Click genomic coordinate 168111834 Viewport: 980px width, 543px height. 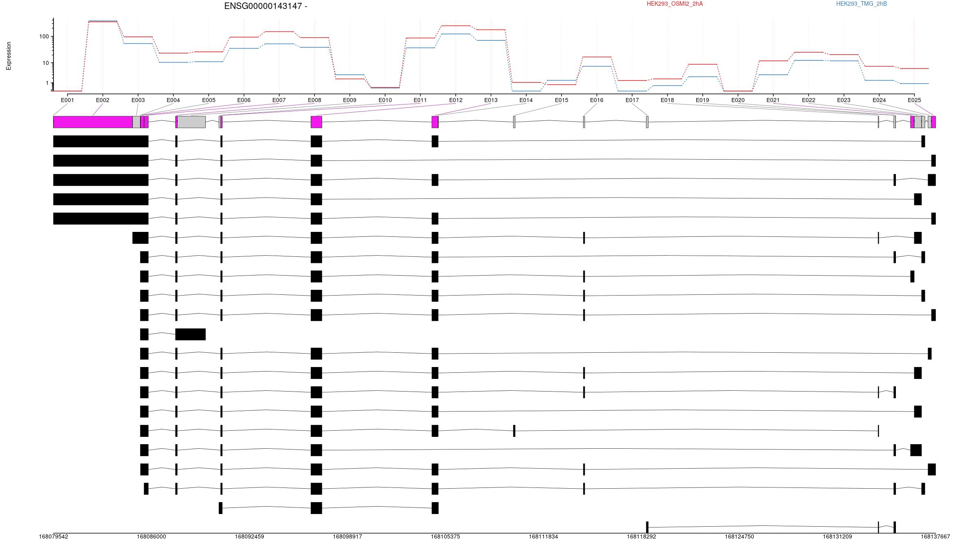coord(543,536)
